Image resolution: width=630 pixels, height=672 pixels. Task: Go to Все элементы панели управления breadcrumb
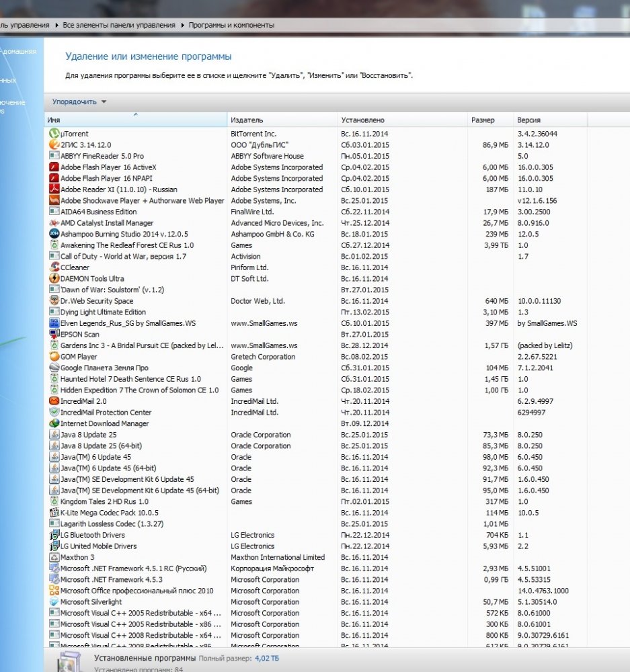(x=119, y=26)
